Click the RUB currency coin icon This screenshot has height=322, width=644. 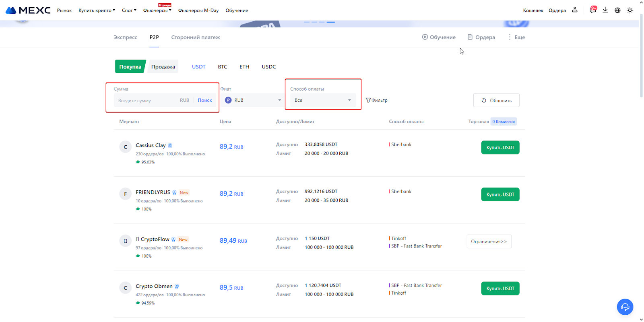coord(228,100)
